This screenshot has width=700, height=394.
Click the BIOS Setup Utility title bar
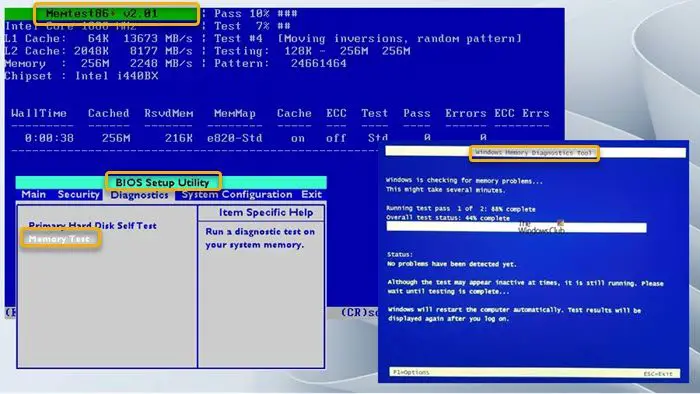click(x=171, y=182)
